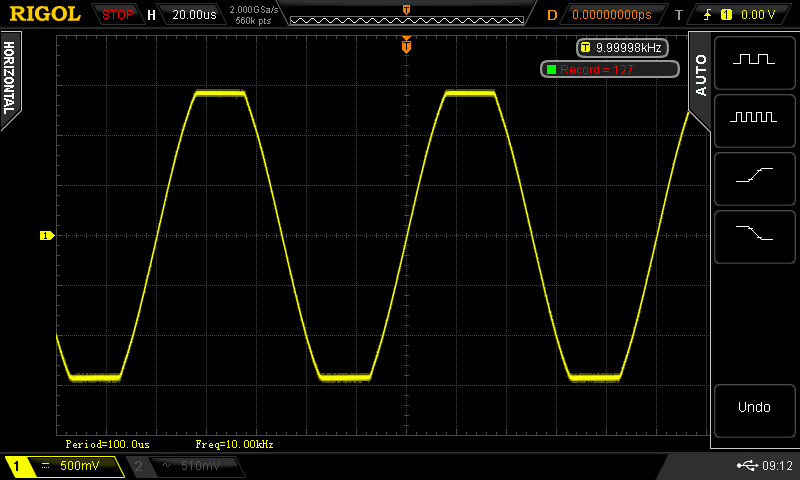Click the channel 2 AC coupling icon
The width and height of the screenshot is (800, 480).
tap(166, 465)
